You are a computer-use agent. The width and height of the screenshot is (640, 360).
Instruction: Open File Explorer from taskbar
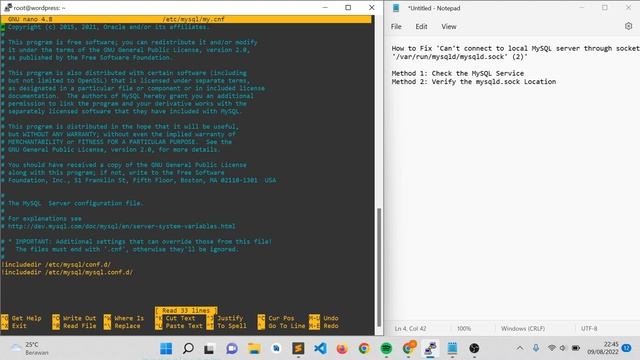click(254, 348)
